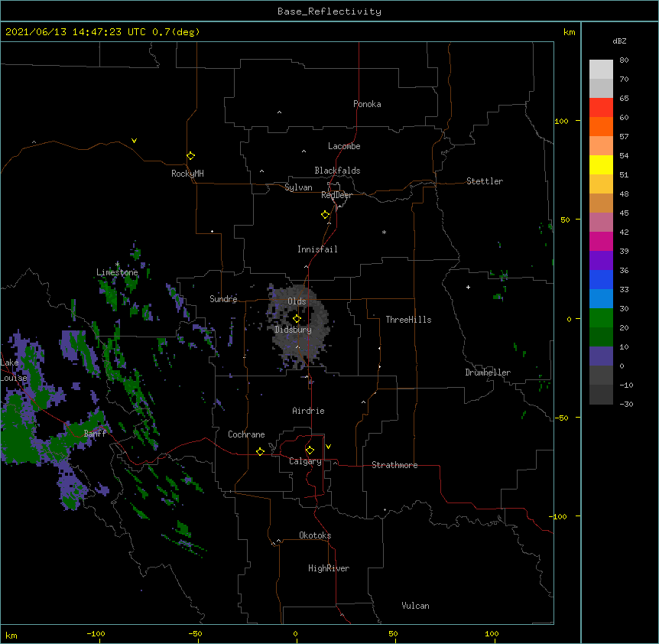Click the Airdrie label

[x=308, y=411]
